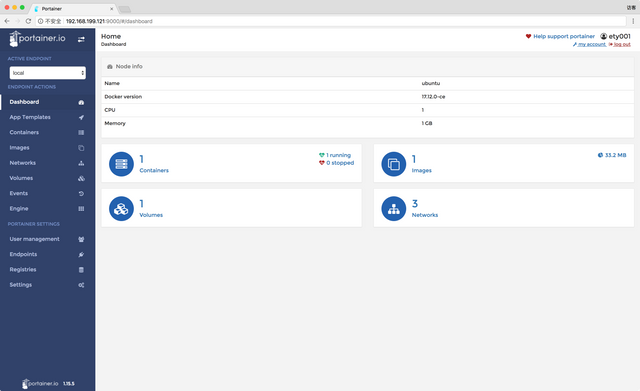
Task: Close the Portainer browser tab
Action: (111, 9)
